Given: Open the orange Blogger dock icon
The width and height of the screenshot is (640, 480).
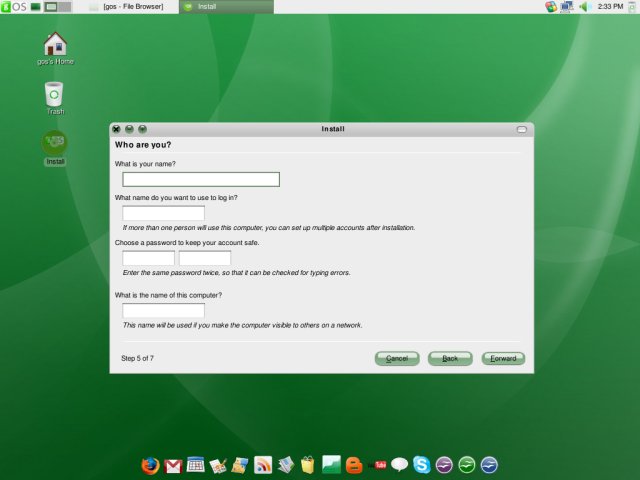Looking at the screenshot, I should tap(354, 465).
